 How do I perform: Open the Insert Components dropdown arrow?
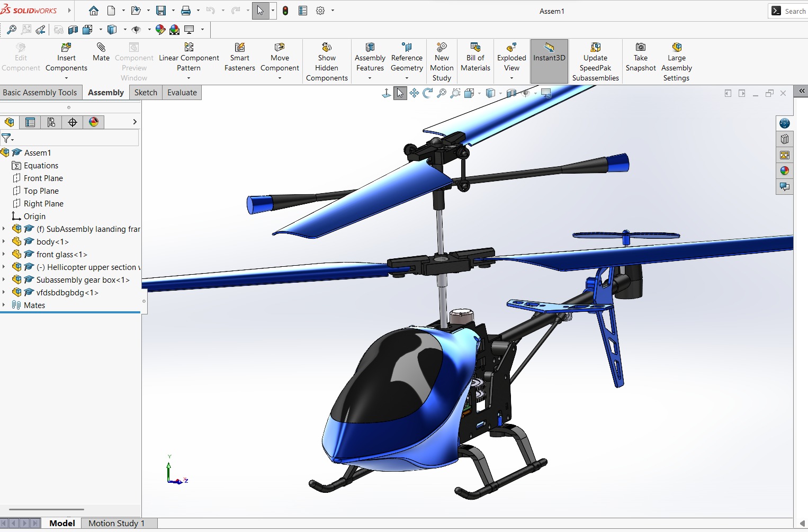pos(66,78)
